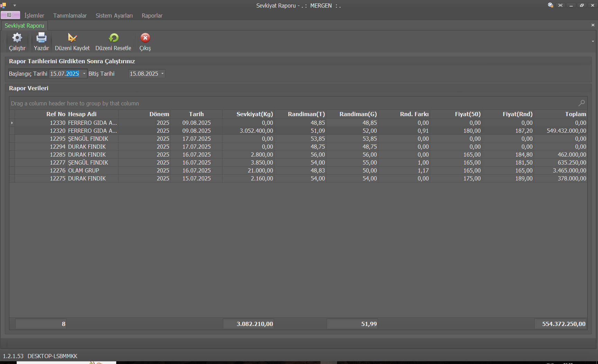Click the Düzeni Kaydet icon

click(72, 38)
